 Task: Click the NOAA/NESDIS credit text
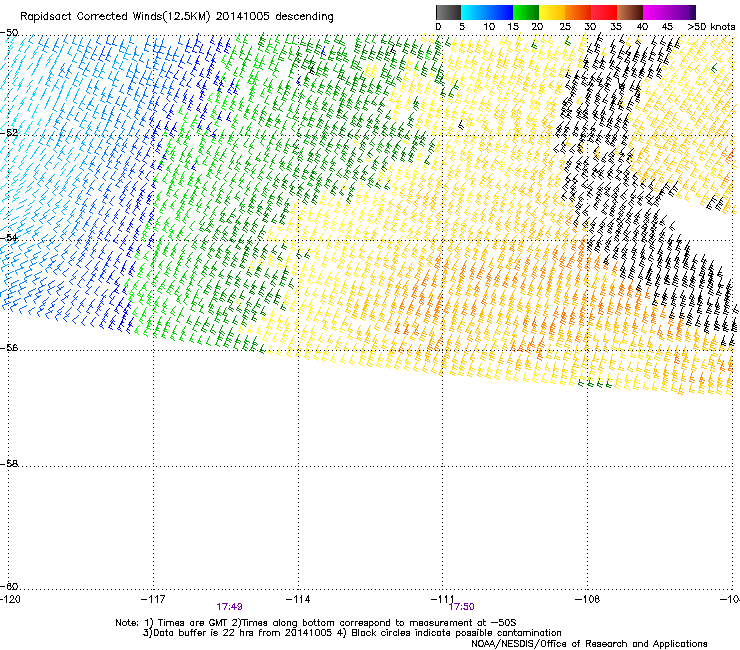pyautogui.click(x=589, y=644)
